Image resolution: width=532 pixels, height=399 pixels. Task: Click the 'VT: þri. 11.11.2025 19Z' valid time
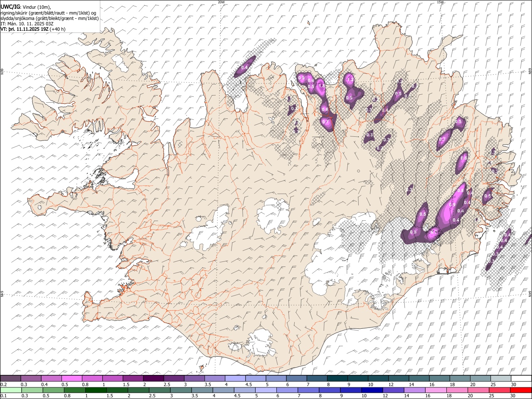click(25, 29)
